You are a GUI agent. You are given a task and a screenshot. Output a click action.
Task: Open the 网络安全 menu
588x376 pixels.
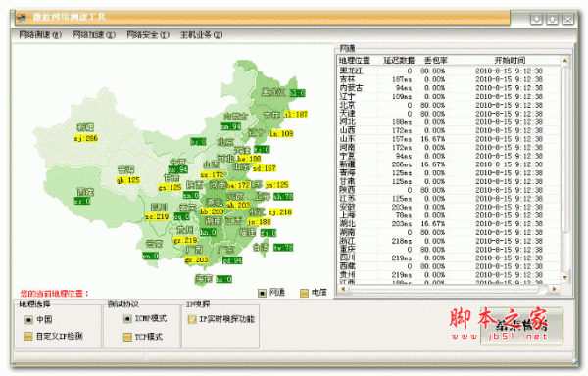tap(148, 35)
